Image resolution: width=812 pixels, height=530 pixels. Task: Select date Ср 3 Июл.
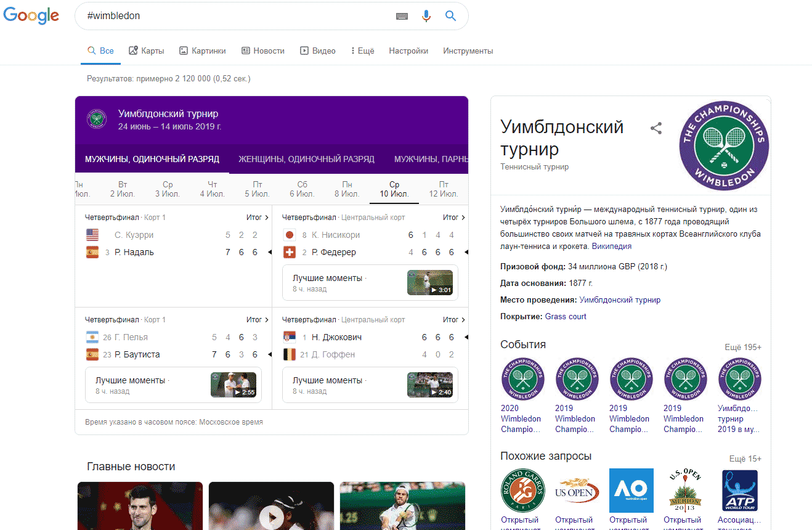(168, 189)
